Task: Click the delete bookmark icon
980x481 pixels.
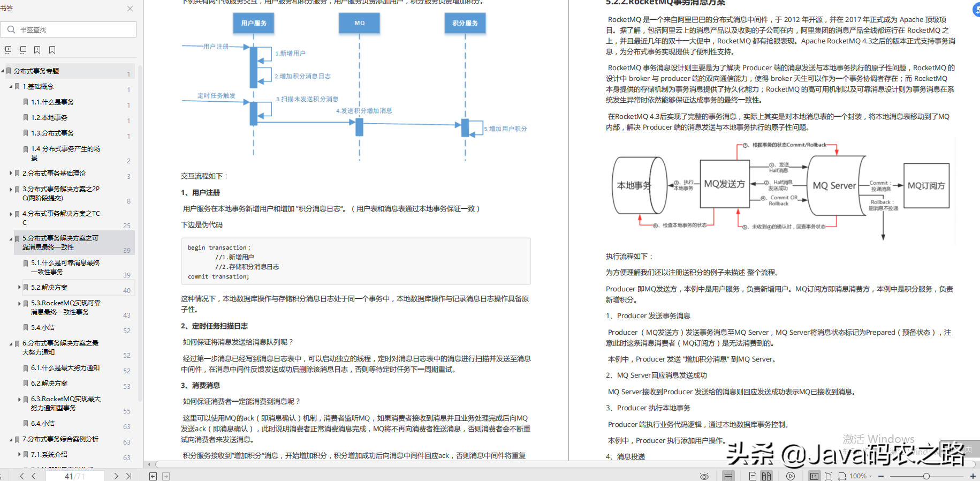Action: 52,50
